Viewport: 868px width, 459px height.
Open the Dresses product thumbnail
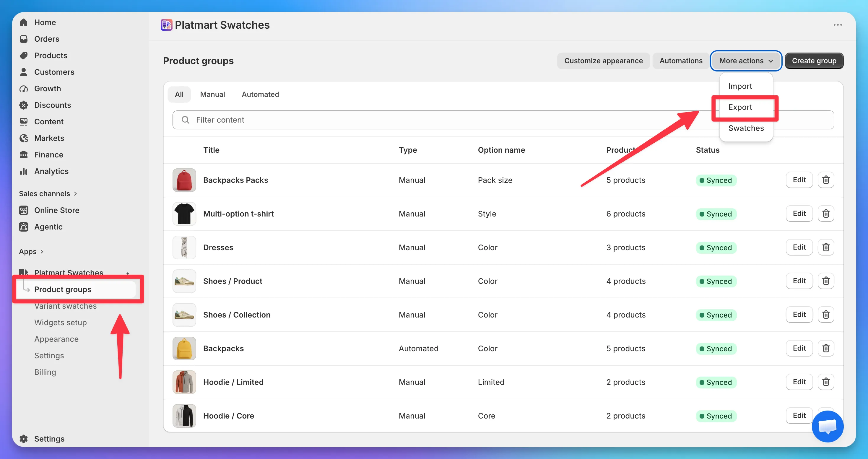click(184, 247)
